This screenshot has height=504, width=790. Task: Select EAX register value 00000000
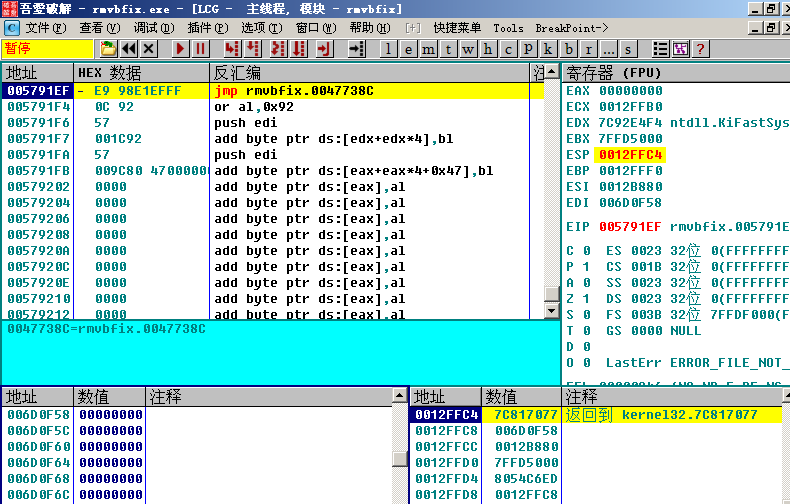click(631, 91)
